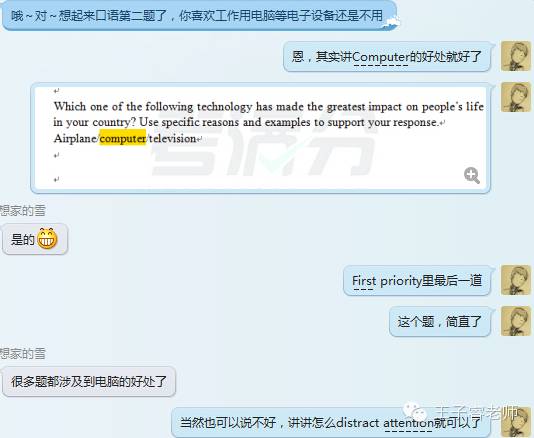Click the magnifier zoom icon on image

[472, 175]
